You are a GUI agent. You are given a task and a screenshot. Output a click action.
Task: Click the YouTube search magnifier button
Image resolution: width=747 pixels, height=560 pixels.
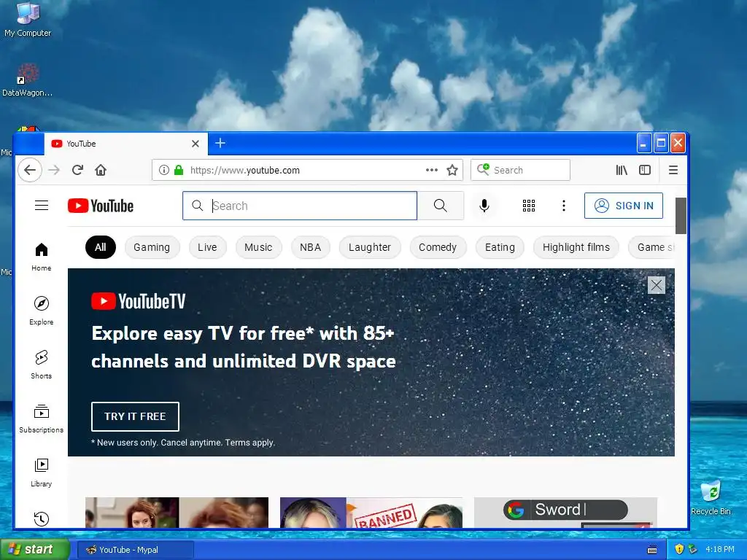coord(440,206)
